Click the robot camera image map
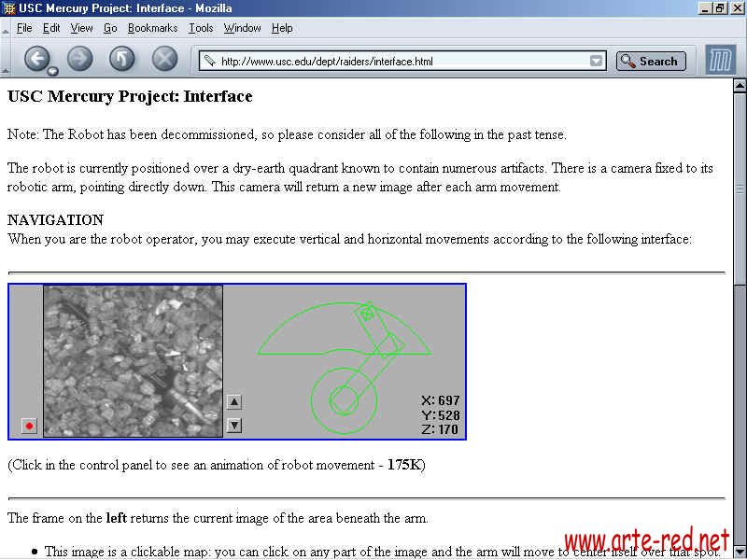The image size is (747, 560). pos(133,360)
